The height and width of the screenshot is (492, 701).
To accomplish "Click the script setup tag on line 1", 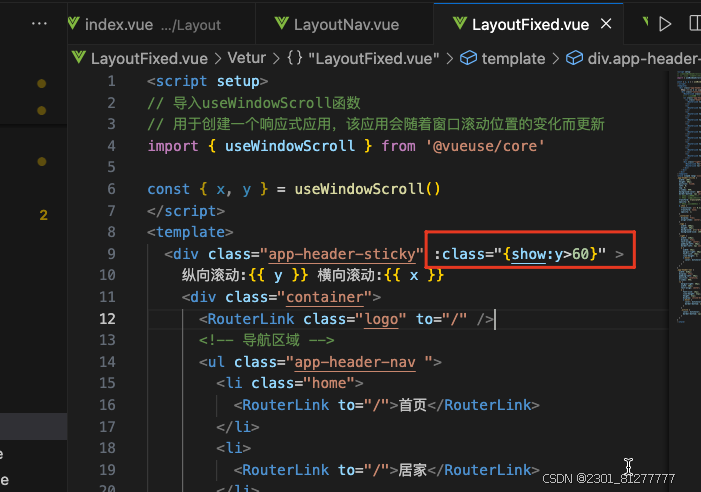I will 207,81.
